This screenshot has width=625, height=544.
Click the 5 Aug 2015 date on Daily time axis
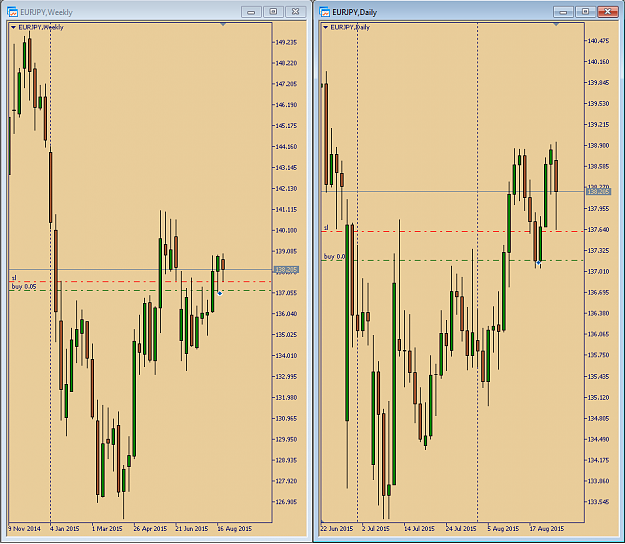point(503,529)
